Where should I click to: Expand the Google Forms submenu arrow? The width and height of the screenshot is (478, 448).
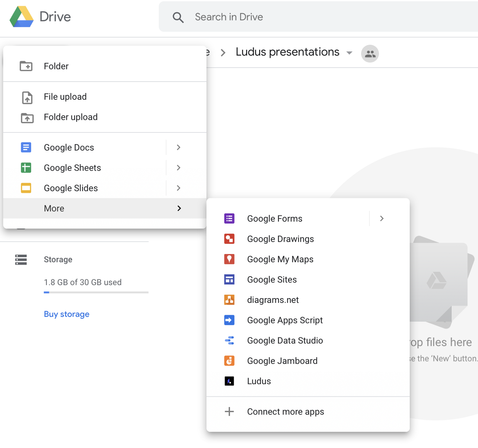(x=382, y=219)
